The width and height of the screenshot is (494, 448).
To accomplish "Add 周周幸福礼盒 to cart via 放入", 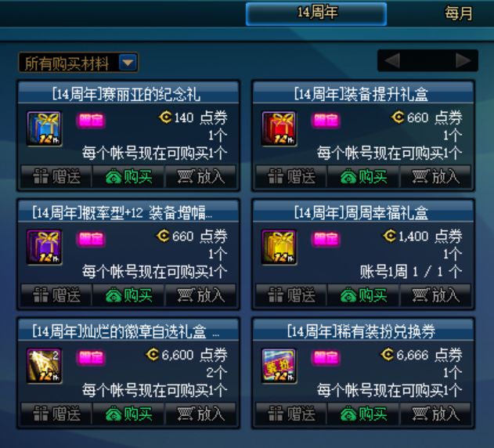I will point(435,295).
